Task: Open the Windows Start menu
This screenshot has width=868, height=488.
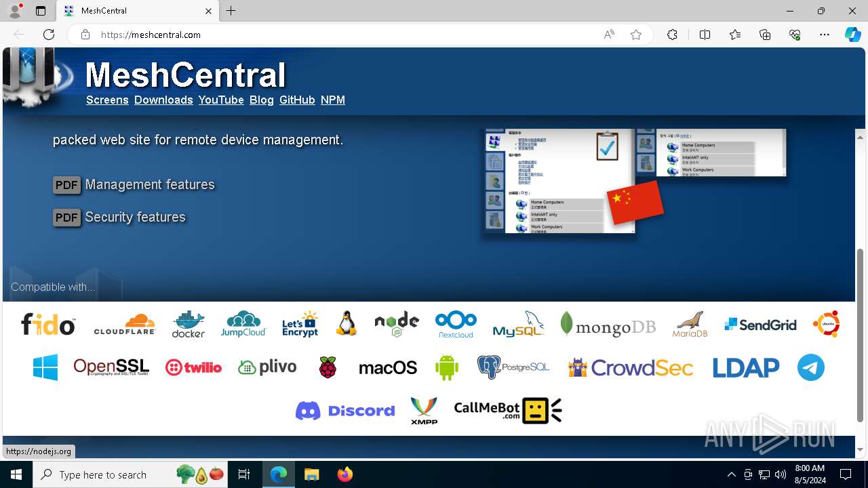Action: pyautogui.click(x=16, y=474)
